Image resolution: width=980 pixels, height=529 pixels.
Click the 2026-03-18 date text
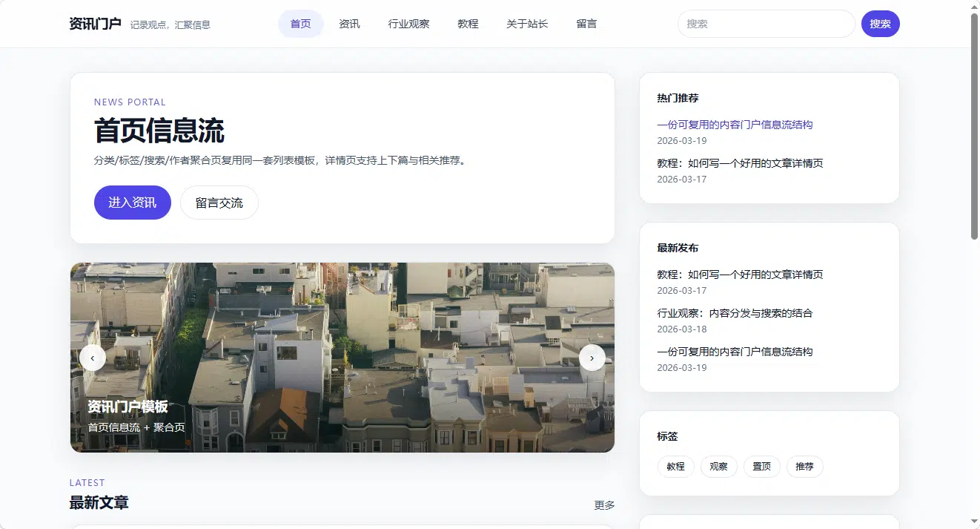pos(682,329)
